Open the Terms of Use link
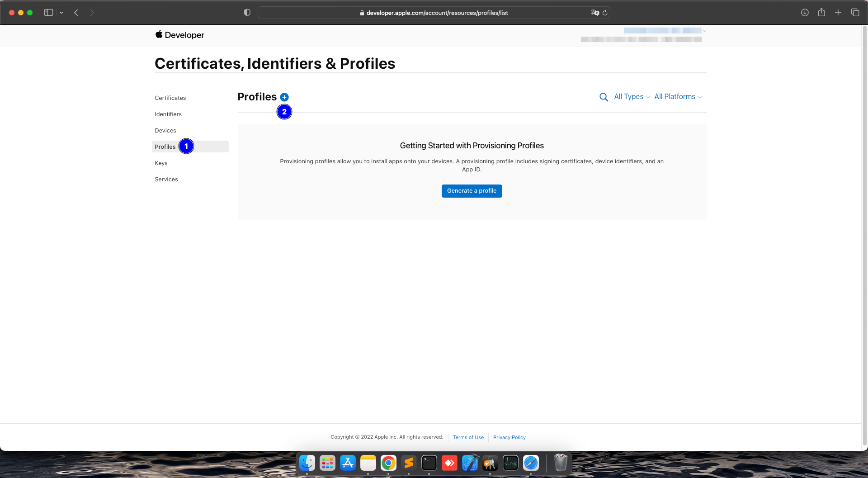 (468, 437)
